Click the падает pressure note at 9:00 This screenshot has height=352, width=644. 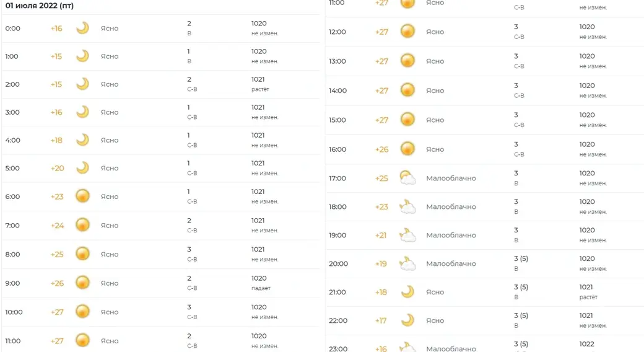coord(261,288)
